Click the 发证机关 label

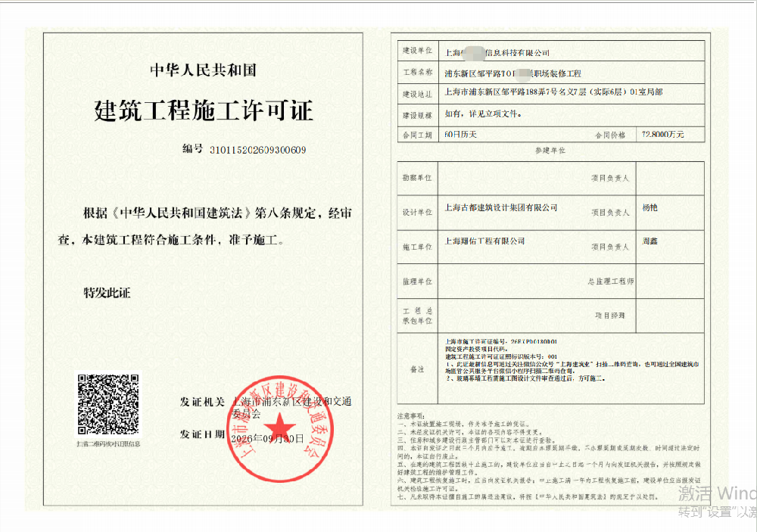202,402
